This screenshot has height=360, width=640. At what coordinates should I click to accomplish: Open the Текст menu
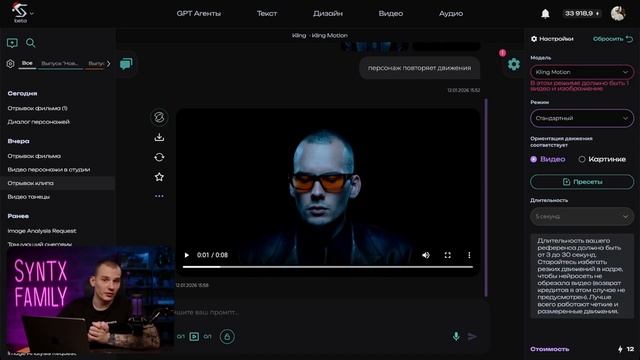267,13
